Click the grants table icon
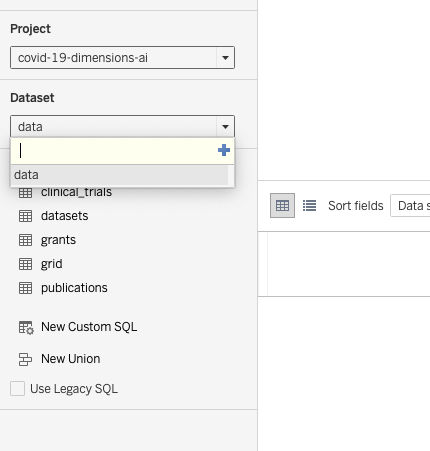 click(x=26, y=240)
